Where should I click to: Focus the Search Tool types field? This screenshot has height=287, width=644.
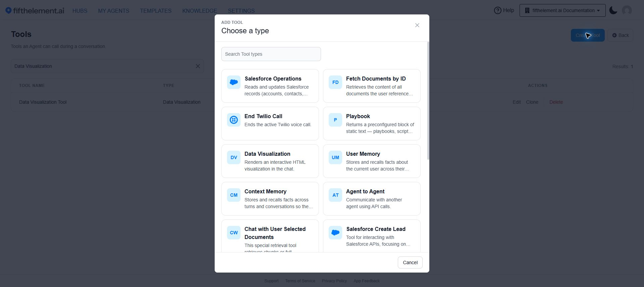271,54
